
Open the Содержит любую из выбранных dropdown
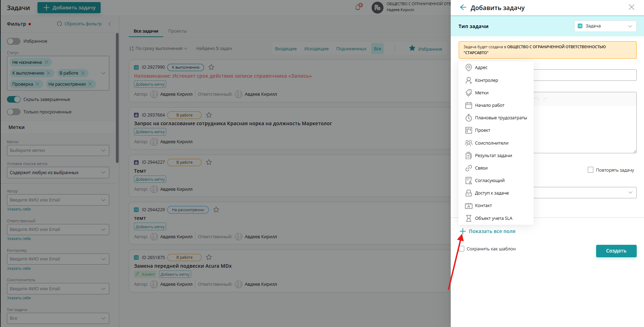58,173
